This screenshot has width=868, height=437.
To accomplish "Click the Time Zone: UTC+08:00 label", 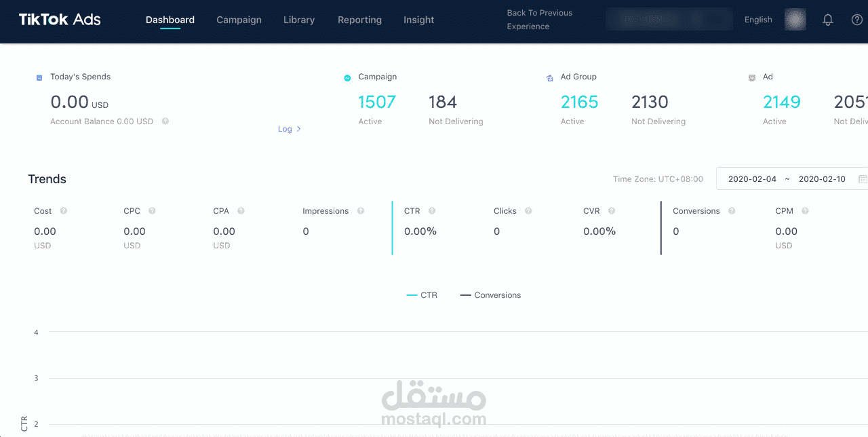I will [x=658, y=179].
